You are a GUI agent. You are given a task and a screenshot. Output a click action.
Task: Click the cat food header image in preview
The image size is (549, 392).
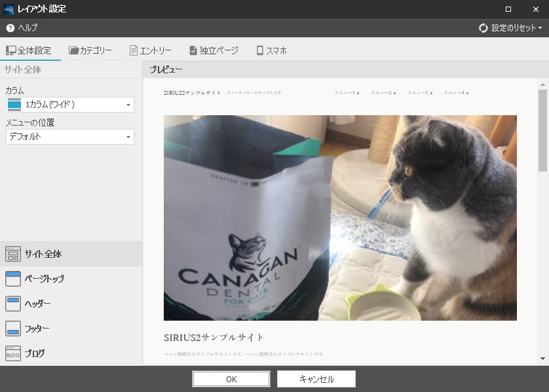(x=340, y=217)
